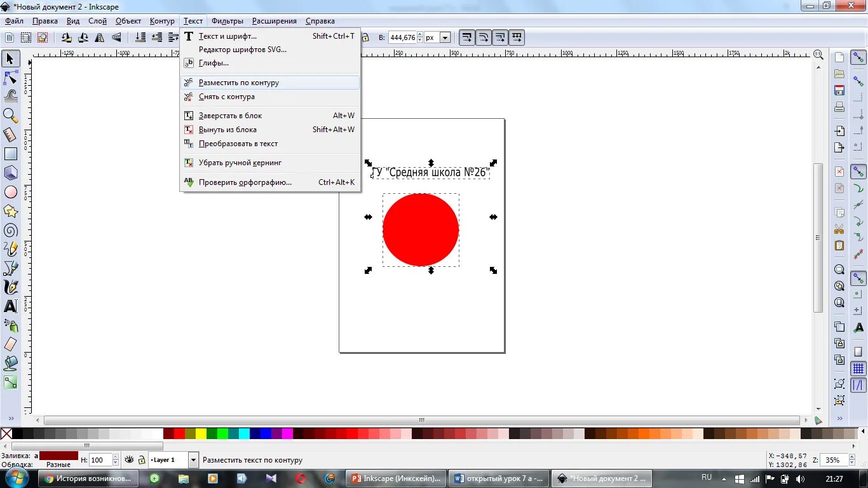Select the Ellipse circle tool
This screenshot has height=488, width=868.
10,192
